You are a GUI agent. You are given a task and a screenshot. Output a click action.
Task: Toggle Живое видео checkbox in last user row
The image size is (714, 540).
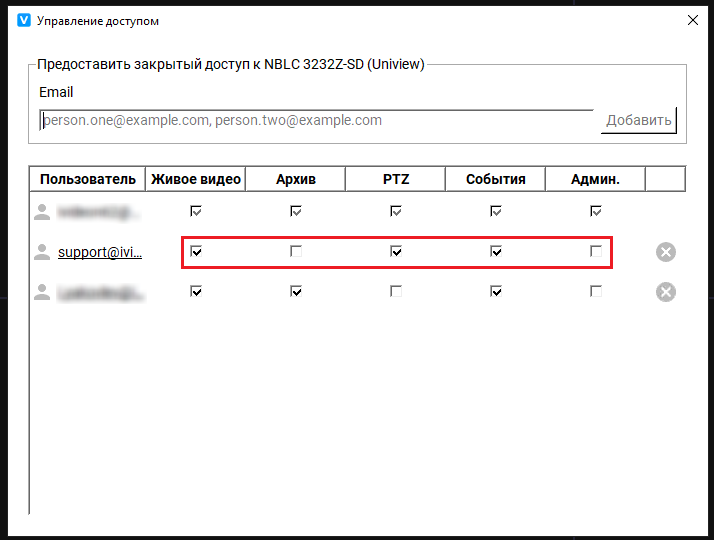coord(196,291)
